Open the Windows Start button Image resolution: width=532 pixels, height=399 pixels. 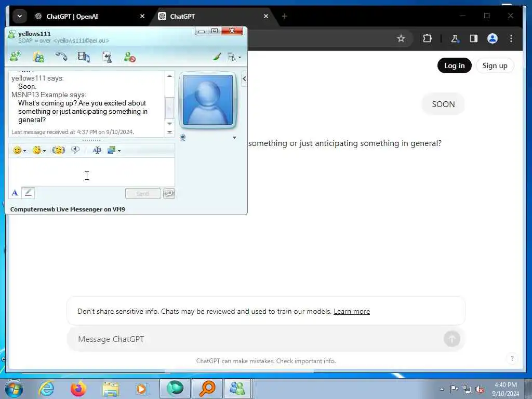tap(14, 389)
